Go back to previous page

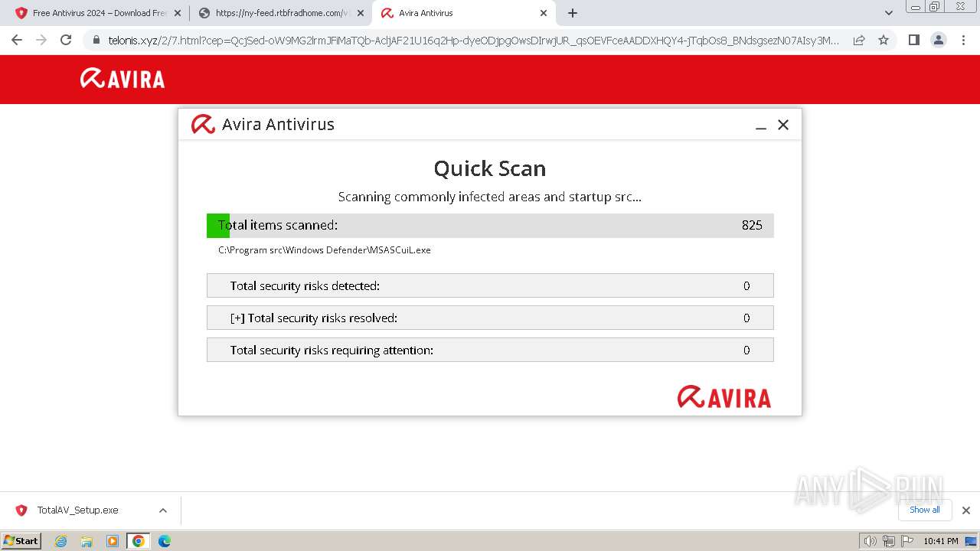coord(17,40)
